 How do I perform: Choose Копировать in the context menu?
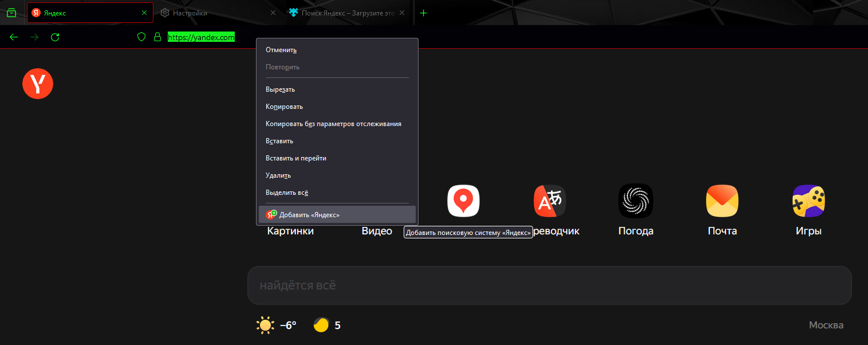point(337,107)
